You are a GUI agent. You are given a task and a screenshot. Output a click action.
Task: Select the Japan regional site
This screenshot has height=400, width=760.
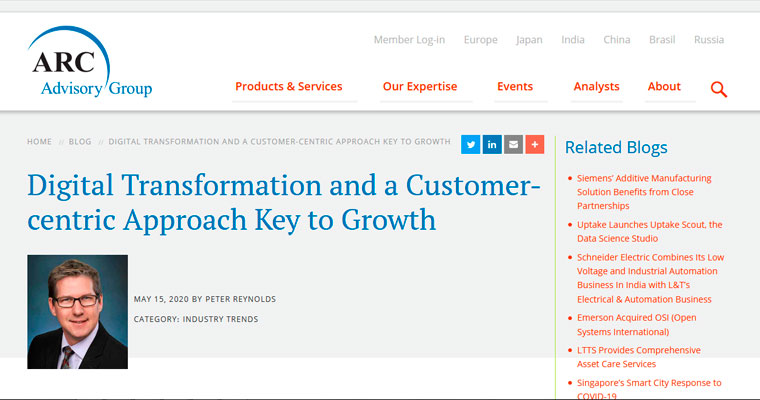529,40
